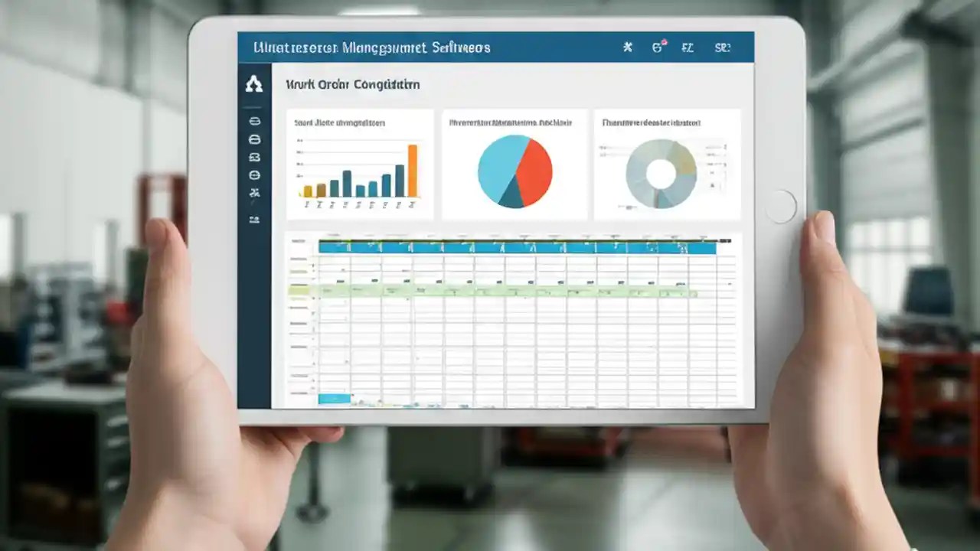This screenshot has height=551, width=980.
Task: Switch to the Work Order Completion view heading
Action: [351, 85]
